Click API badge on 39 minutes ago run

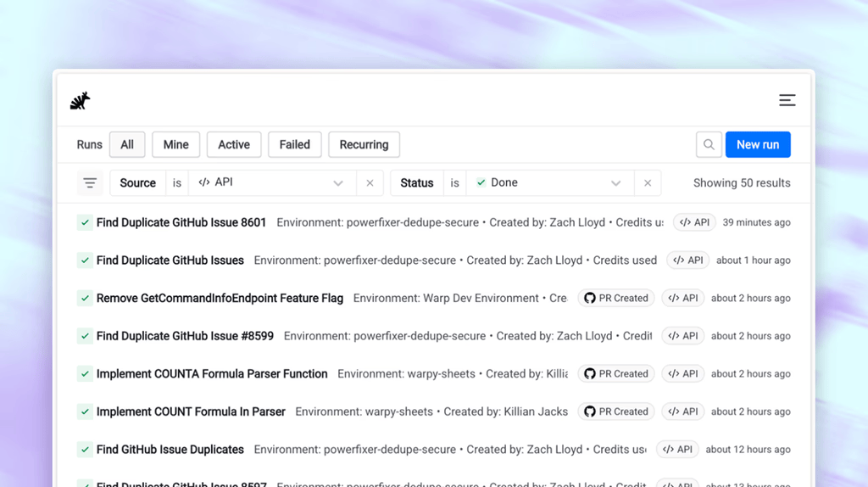[x=694, y=222]
